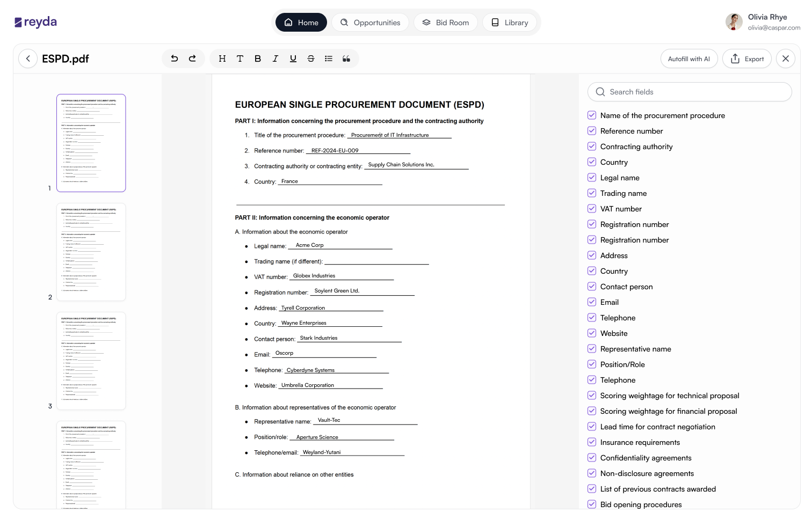The height and width of the screenshot is (527, 812).
Task: Click Olivia Rhye's profile avatar
Action: tap(734, 22)
